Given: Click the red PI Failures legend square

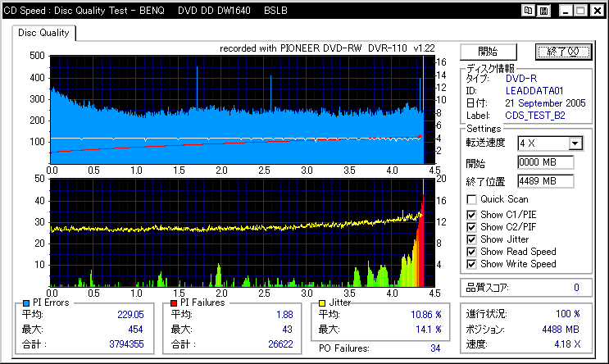Looking at the screenshot, I should (x=174, y=303).
